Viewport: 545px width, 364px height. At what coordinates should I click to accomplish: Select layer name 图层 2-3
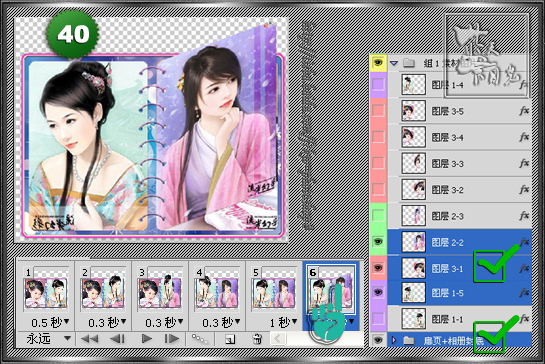[447, 216]
